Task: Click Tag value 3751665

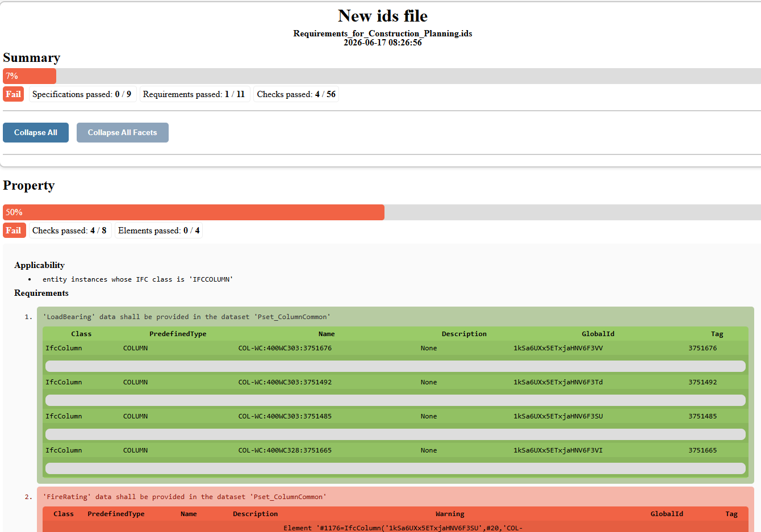Action: [703, 450]
